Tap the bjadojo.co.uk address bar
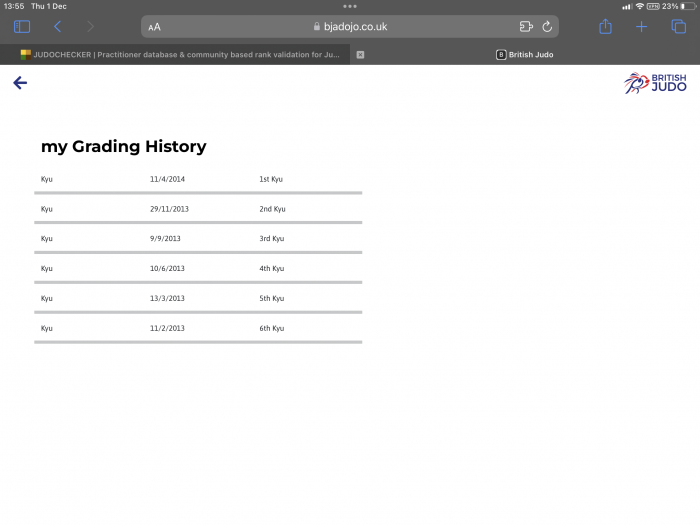Screen dimensions: 700x525 pos(350,27)
